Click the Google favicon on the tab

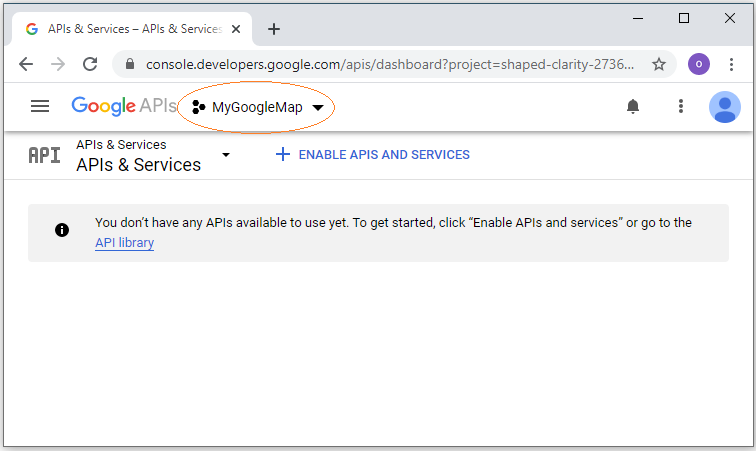pyautogui.click(x=32, y=29)
